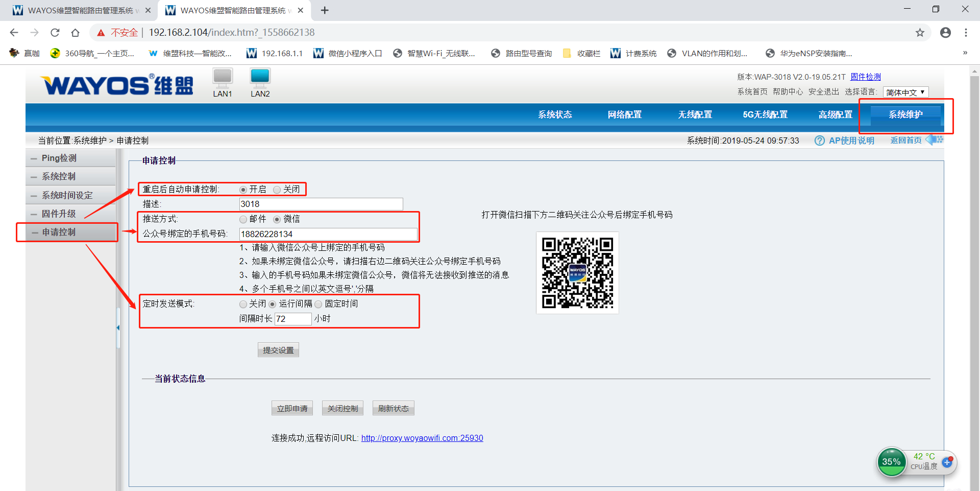Open the 网络配置 menu
The image size is (980, 491).
624,114
